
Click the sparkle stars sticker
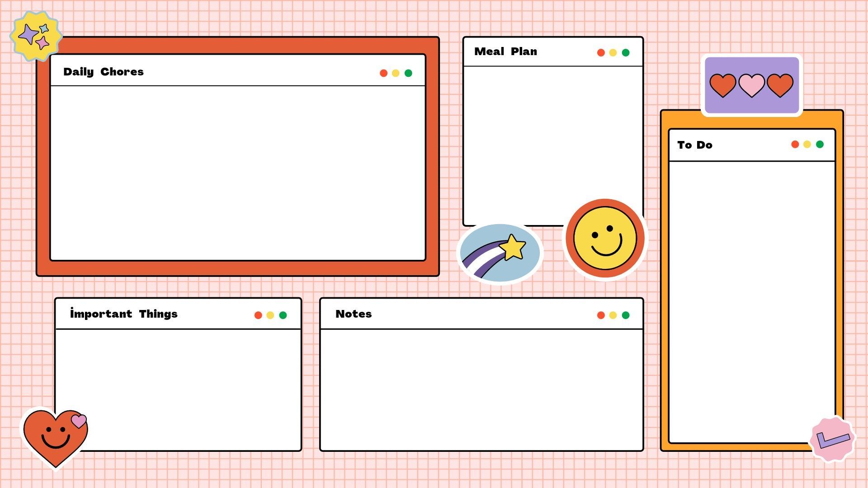(36, 36)
